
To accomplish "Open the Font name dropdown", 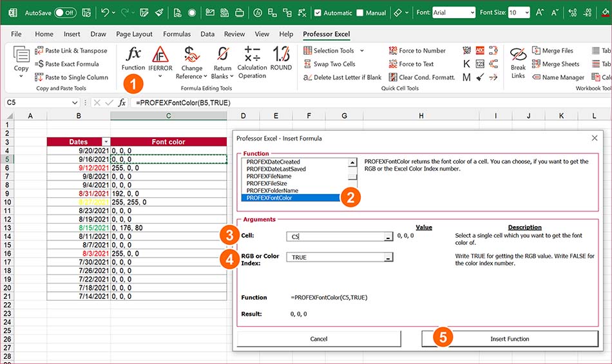I will (x=472, y=12).
